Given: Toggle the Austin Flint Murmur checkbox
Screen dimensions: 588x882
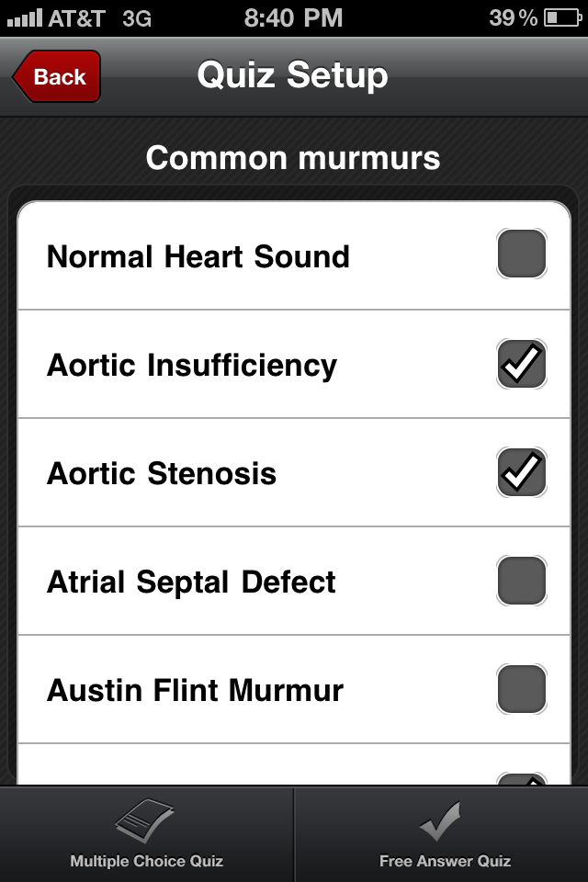Looking at the screenshot, I should click(521, 689).
